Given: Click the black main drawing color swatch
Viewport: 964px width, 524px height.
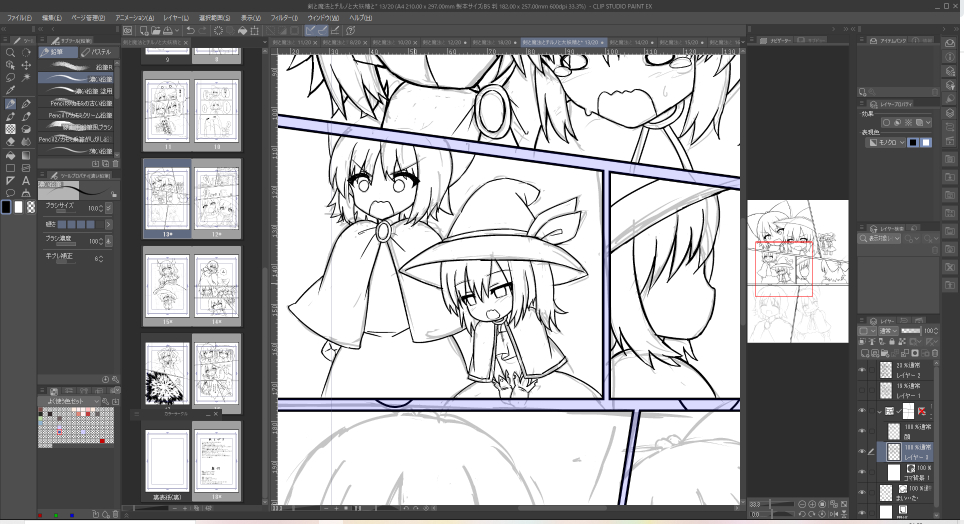Looking at the screenshot, I should click(x=6, y=207).
